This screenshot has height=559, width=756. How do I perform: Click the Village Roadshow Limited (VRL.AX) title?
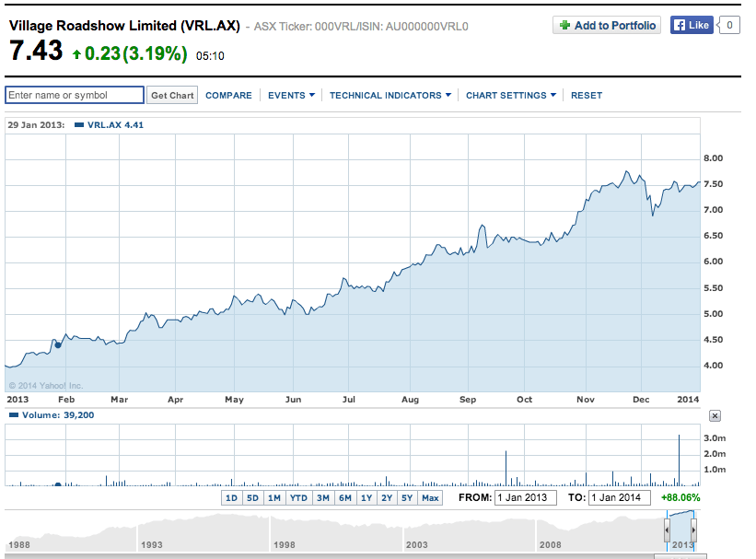124,26
